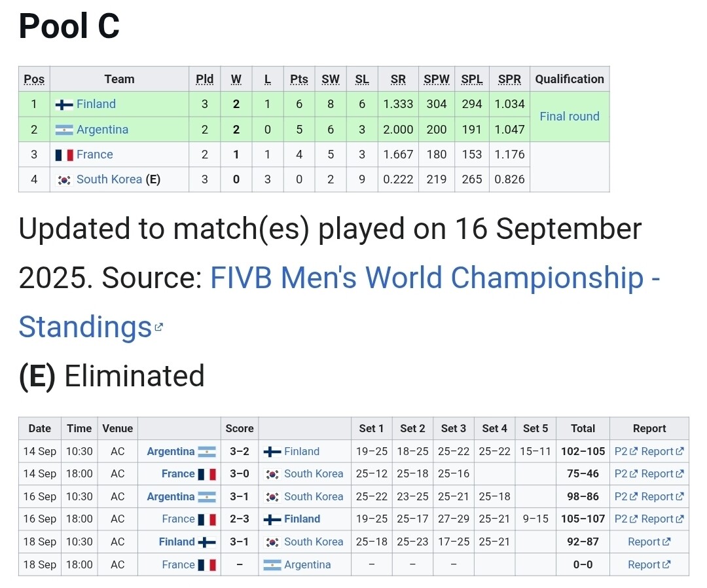
Task: Tap the "Pos" column header in the standings
Action: (x=34, y=79)
